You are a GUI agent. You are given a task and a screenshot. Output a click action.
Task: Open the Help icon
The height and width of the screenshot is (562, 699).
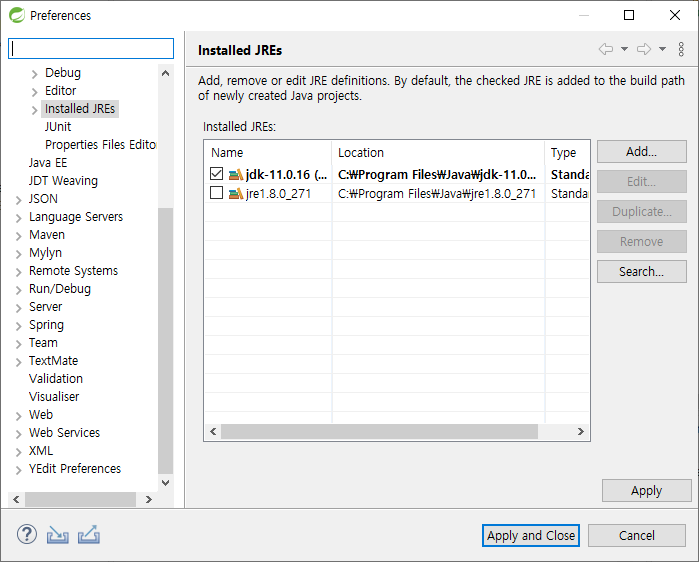tap(27, 534)
